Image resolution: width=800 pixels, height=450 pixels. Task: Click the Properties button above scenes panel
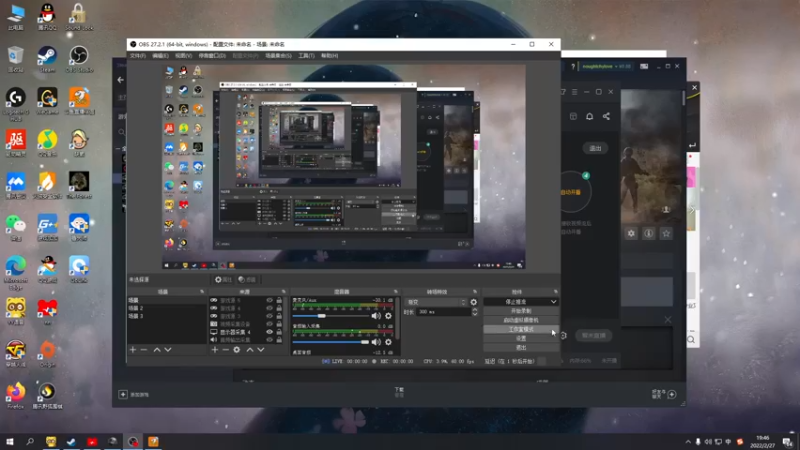point(223,280)
